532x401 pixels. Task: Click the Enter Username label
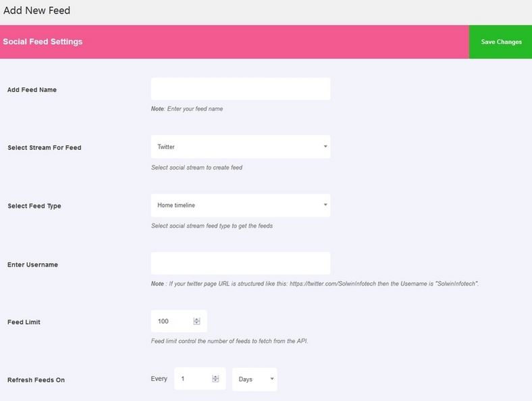pos(32,265)
